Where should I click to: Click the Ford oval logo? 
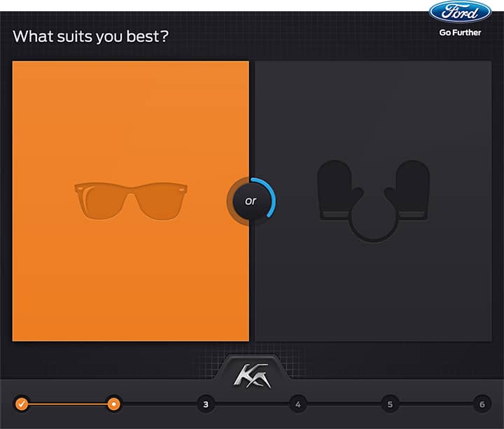pos(460,13)
